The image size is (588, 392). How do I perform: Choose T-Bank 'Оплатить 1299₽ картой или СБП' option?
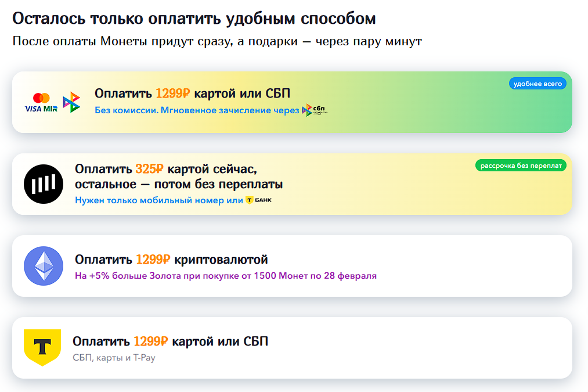(x=171, y=341)
